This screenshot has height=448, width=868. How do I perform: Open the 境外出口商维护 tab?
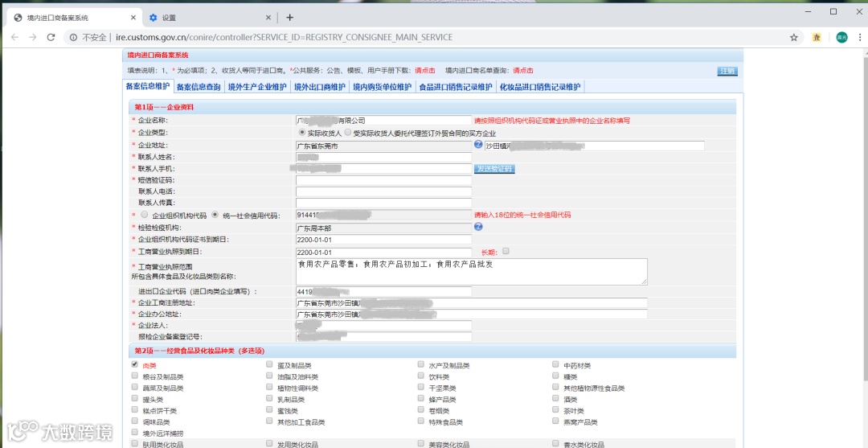coord(319,87)
